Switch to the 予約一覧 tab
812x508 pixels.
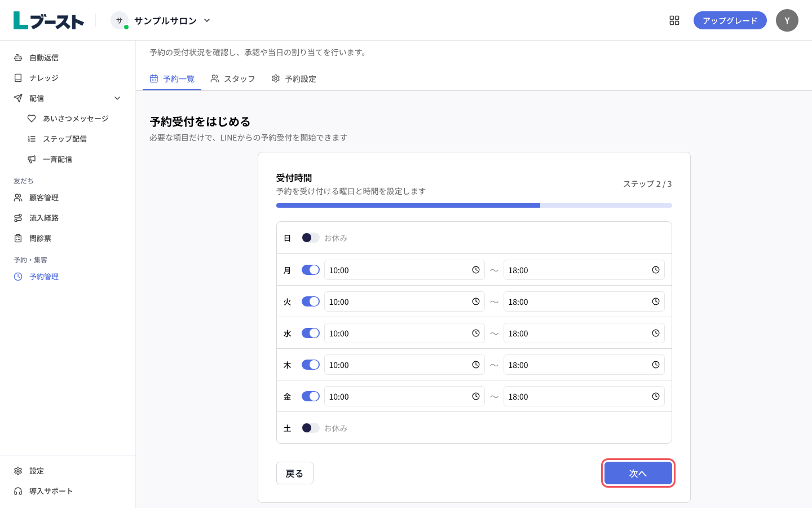172,79
